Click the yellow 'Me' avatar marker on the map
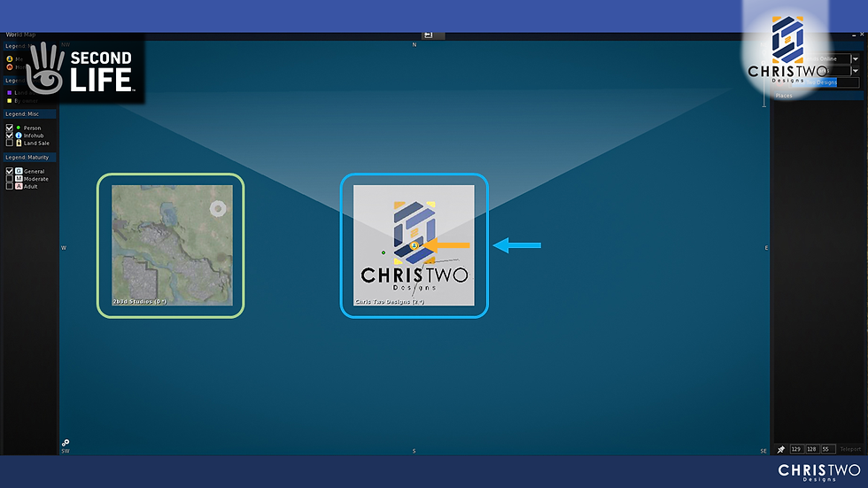 tap(415, 245)
